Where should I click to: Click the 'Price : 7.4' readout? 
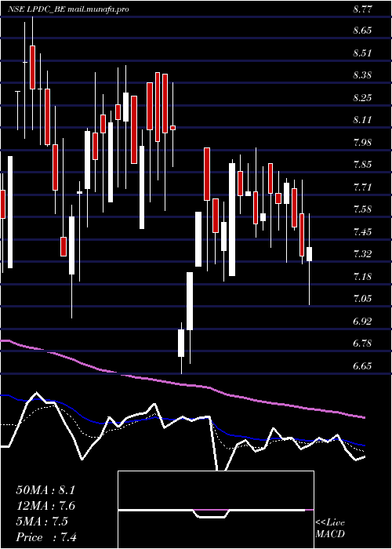pos(46,537)
